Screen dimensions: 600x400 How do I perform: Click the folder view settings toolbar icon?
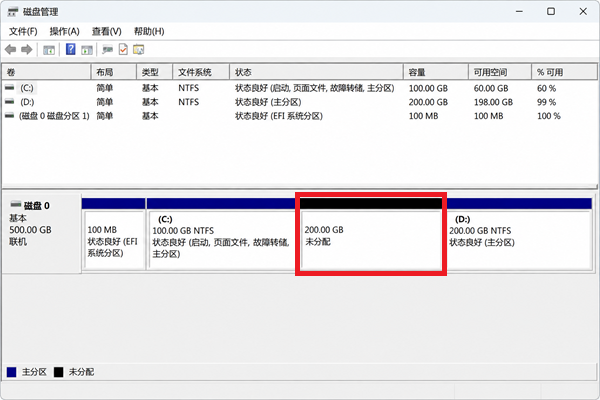[139, 49]
